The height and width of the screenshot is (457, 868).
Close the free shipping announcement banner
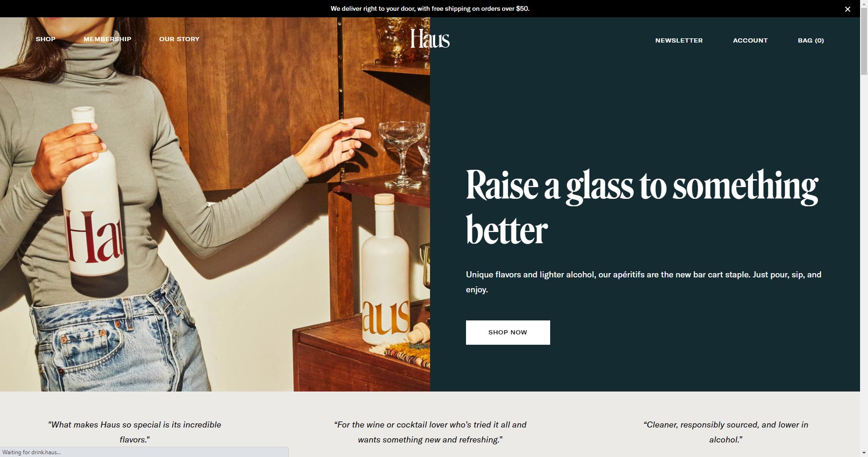(x=847, y=9)
